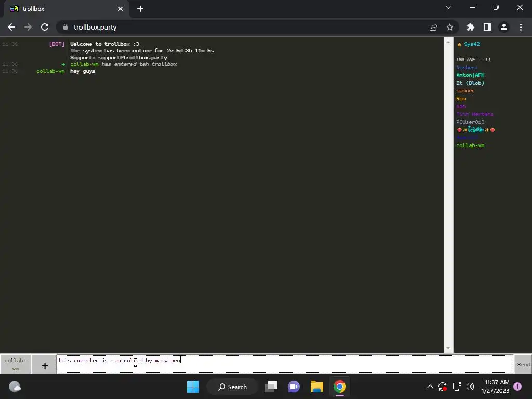This screenshot has width=532, height=399.
Task: Open the weather widget on the taskbar
Action: (15, 387)
